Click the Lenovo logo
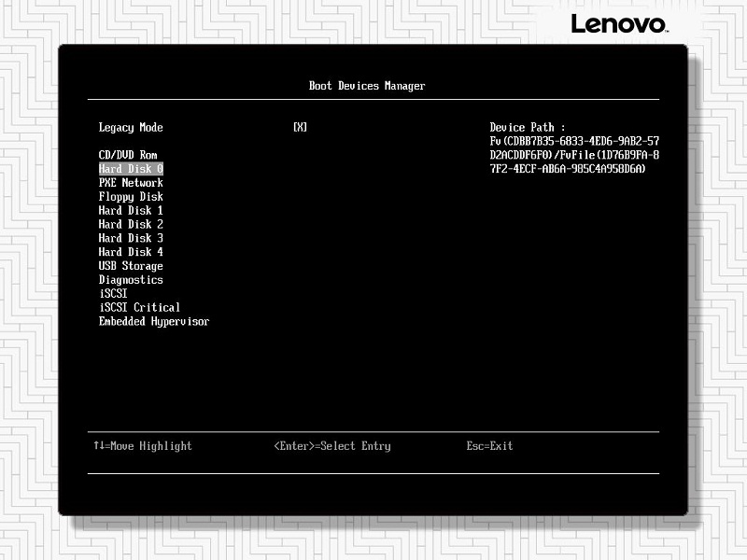747x560 pixels. tap(619, 24)
